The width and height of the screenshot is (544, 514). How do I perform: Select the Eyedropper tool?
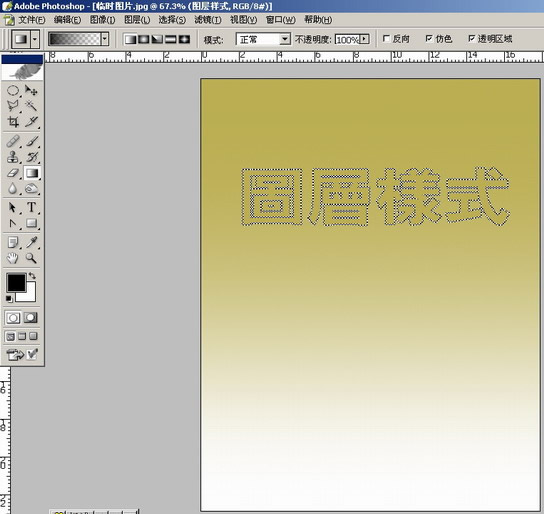[32, 242]
